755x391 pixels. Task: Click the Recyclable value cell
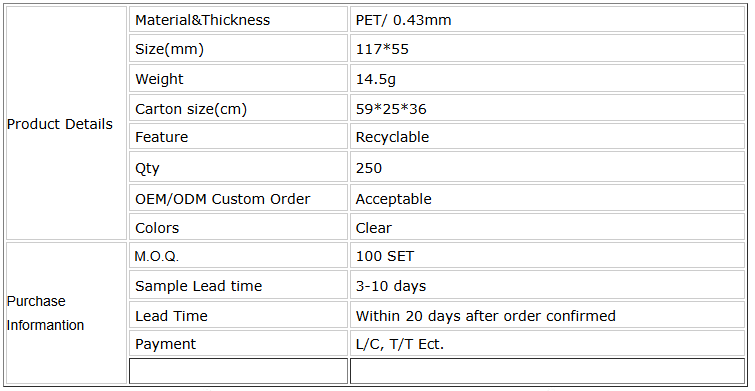[x=547, y=137]
